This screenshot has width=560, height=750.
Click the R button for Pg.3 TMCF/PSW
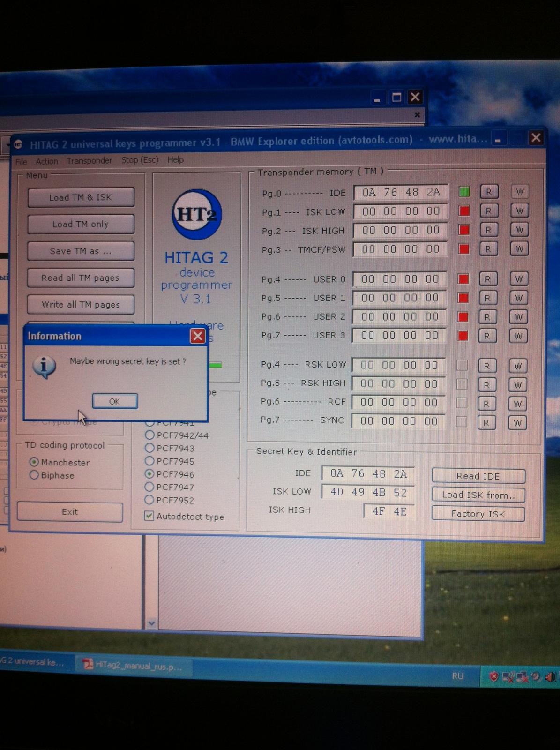(x=488, y=249)
